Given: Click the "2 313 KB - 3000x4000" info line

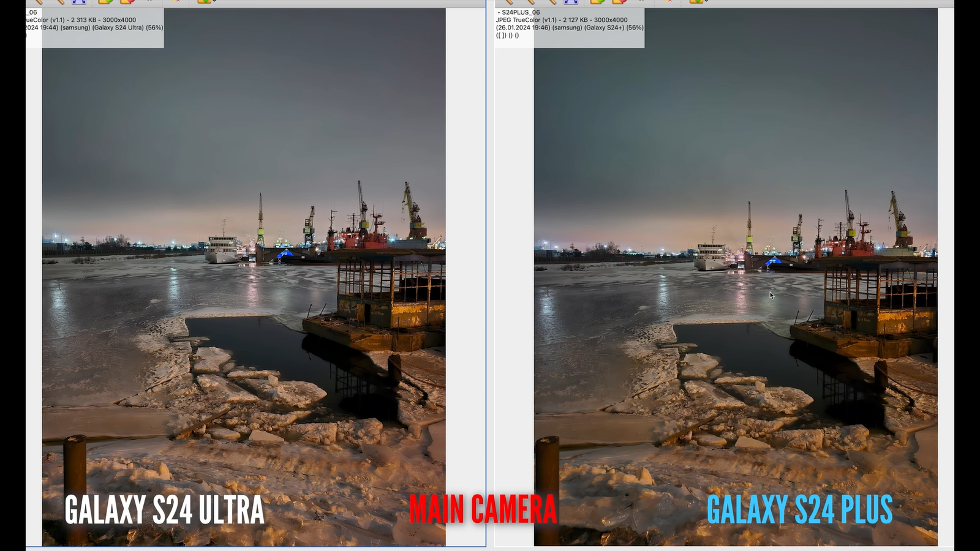Looking at the screenshot, I should (80, 20).
